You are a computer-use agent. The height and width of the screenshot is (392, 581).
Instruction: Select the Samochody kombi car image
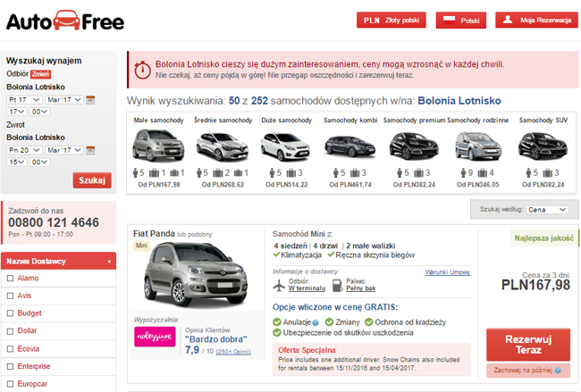(x=350, y=146)
